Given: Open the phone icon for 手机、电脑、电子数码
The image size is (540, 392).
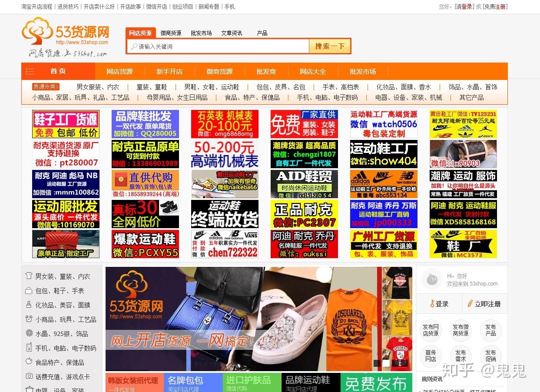Looking at the screenshot, I should click(29, 348).
